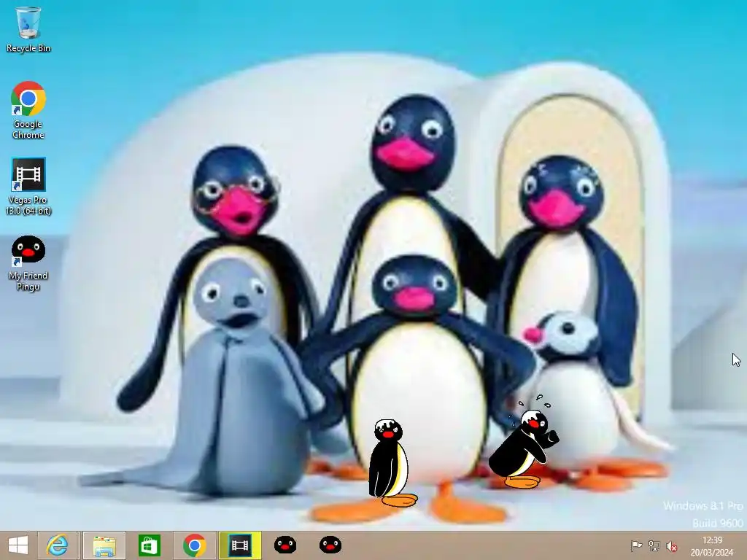Screen dimensions: 747x560
Task: Click the 'My Friend Pingu' label text
Action: (x=28, y=281)
